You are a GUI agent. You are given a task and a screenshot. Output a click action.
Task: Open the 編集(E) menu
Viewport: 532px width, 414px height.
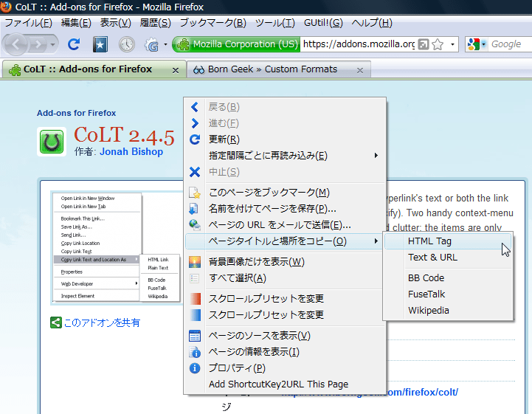pos(76,23)
